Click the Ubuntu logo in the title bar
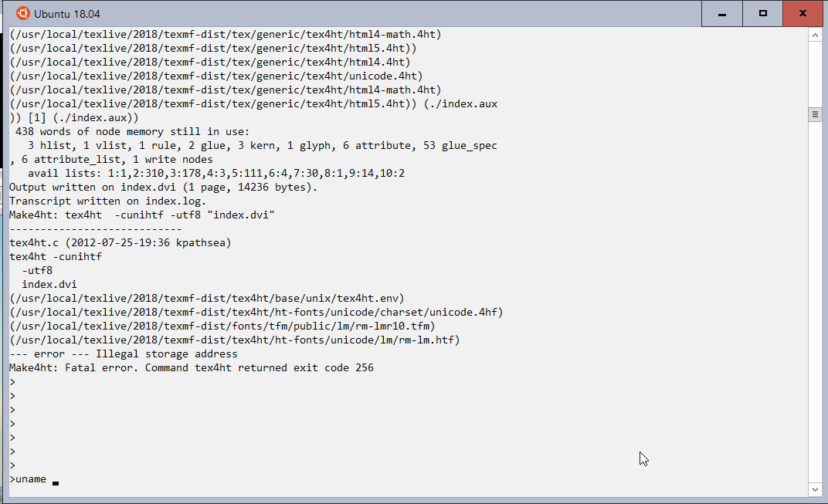This screenshot has width=828, height=504. 23,14
